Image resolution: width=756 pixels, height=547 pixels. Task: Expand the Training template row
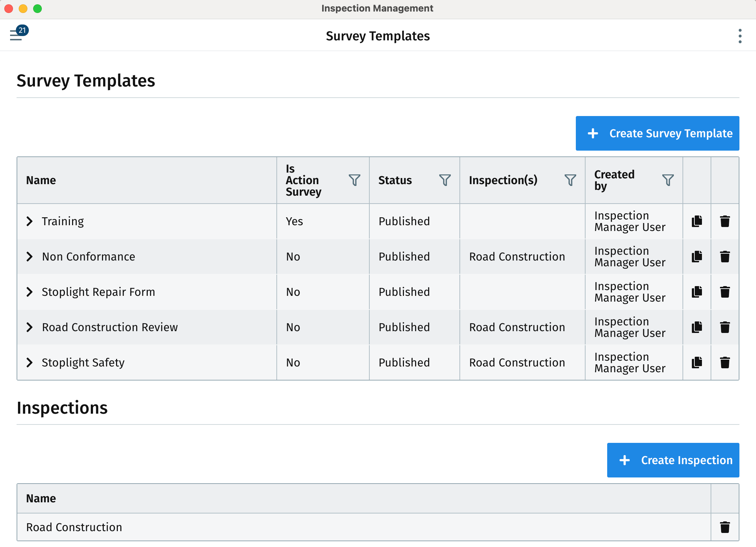(30, 221)
